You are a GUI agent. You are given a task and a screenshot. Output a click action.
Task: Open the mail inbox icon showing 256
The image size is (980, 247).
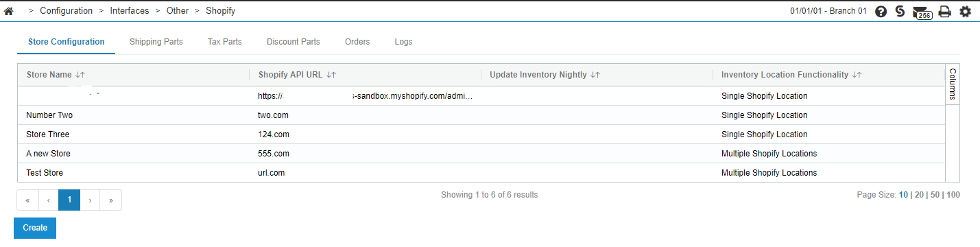922,12
